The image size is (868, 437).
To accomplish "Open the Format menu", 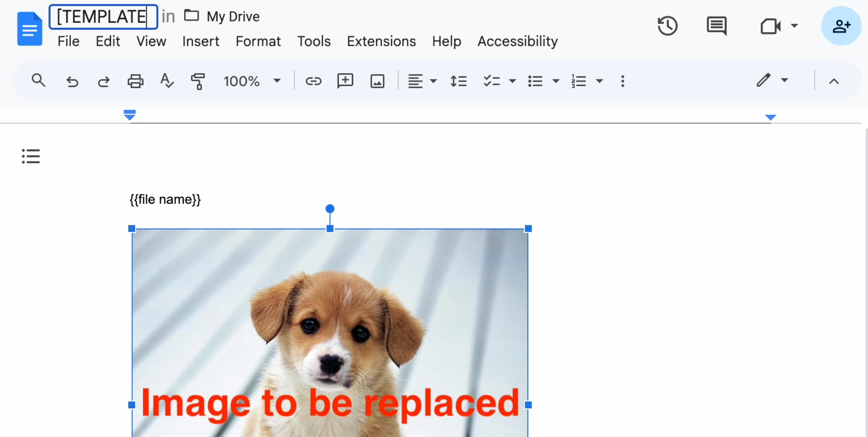I will click(x=258, y=41).
